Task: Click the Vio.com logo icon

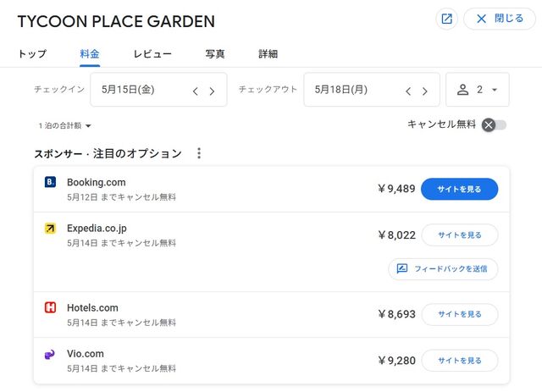Action: (50, 354)
